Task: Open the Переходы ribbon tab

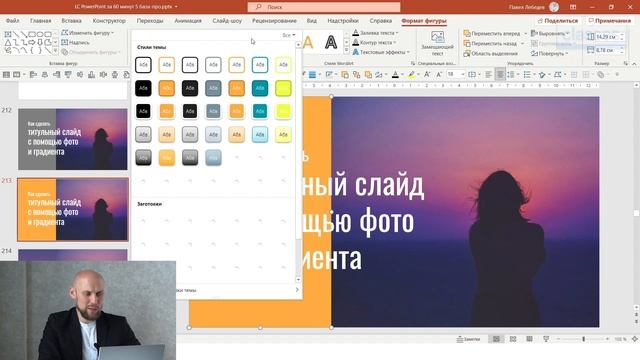Action: [150, 20]
